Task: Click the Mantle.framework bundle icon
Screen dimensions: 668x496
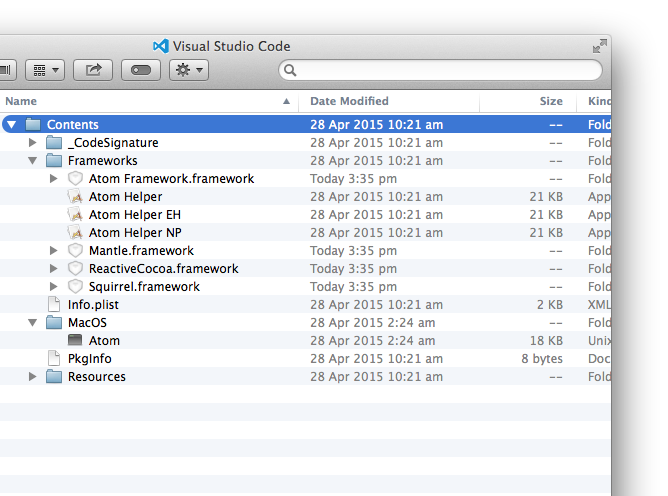Action: point(75,251)
